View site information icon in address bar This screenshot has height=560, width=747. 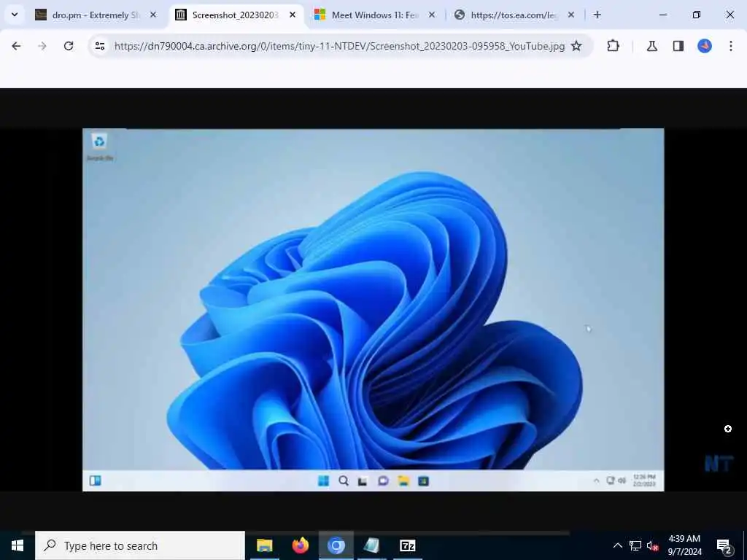coord(99,46)
